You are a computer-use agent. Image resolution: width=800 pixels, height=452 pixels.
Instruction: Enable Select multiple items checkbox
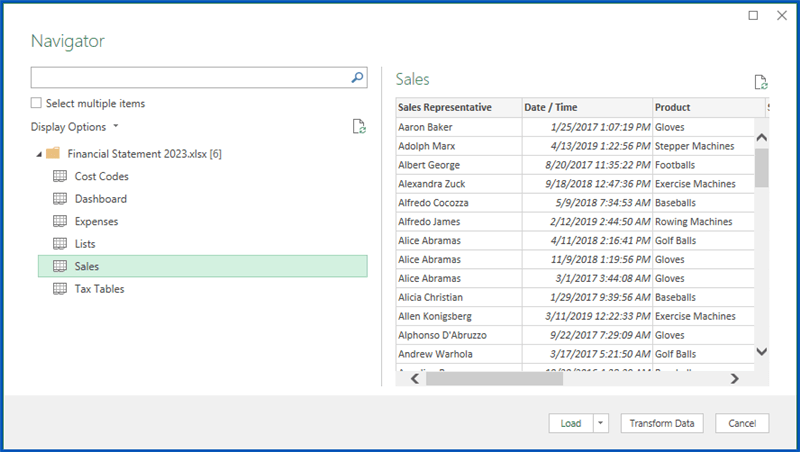click(37, 103)
